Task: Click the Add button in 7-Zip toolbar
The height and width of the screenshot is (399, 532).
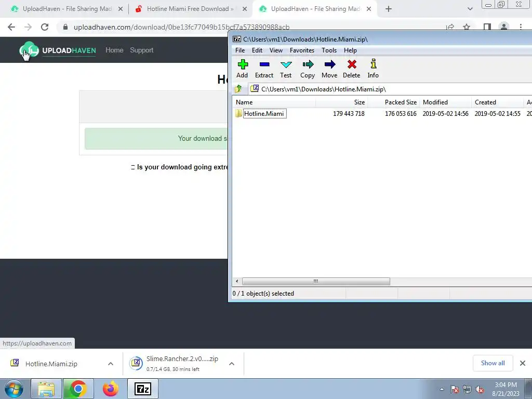Action: [x=242, y=69]
